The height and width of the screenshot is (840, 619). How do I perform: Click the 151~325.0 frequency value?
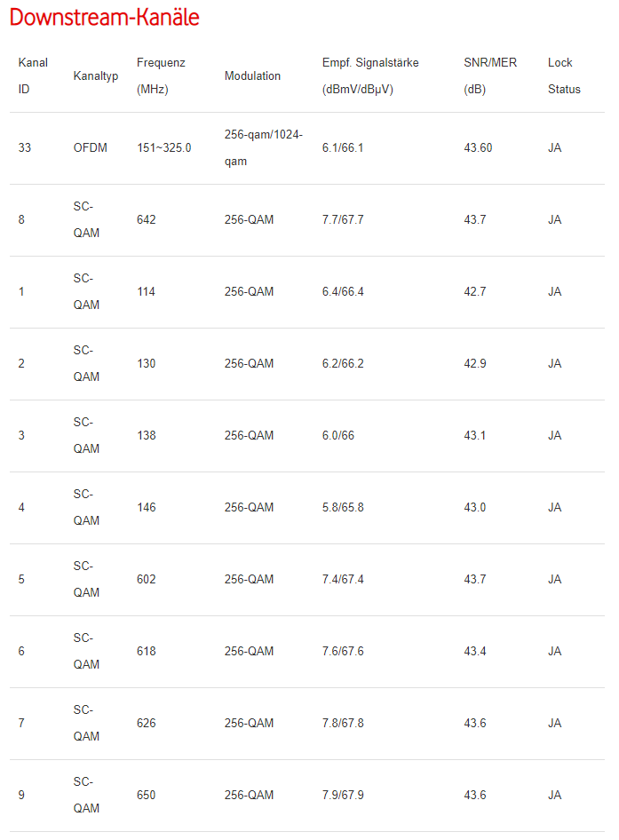pyautogui.click(x=163, y=148)
